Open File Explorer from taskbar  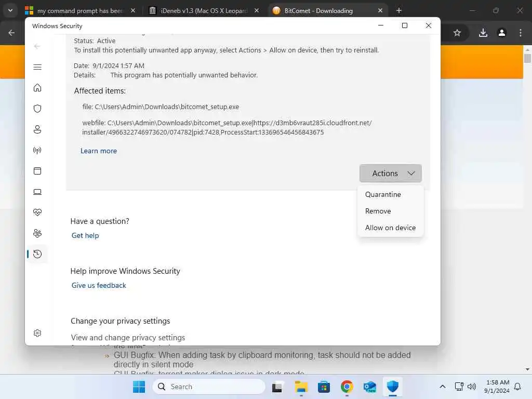(x=301, y=387)
